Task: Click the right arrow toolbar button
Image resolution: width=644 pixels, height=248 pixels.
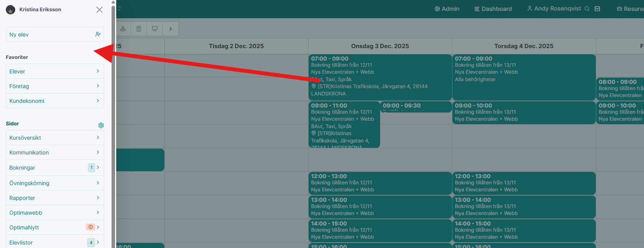Action: click(171, 29)
